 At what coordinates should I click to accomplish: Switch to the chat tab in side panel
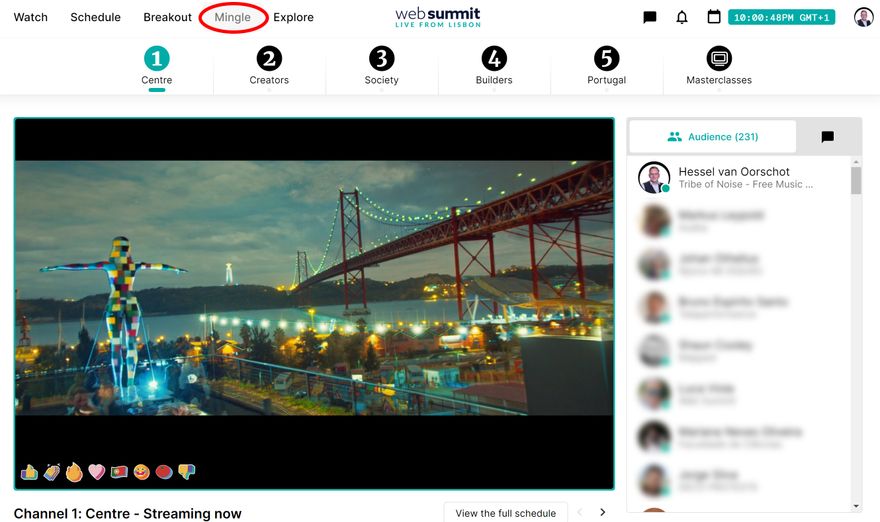(827, 137)
